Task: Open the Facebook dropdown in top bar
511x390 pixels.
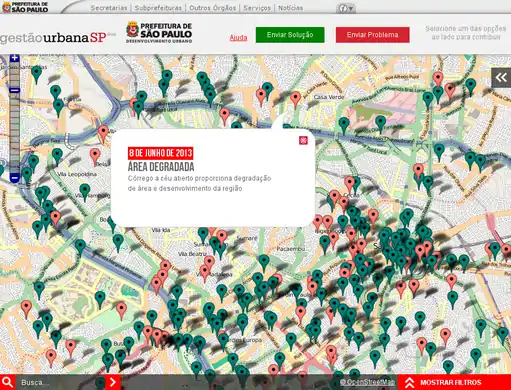Action: 346,8
